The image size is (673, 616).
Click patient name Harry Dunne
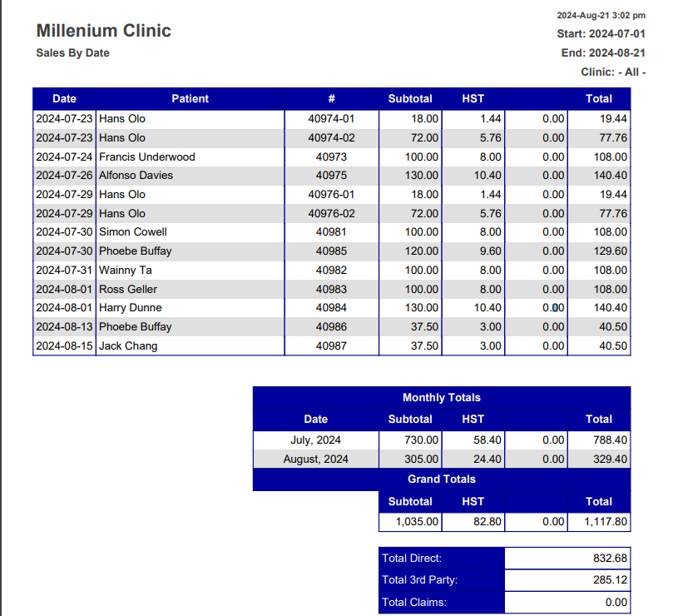click(130, 307)
